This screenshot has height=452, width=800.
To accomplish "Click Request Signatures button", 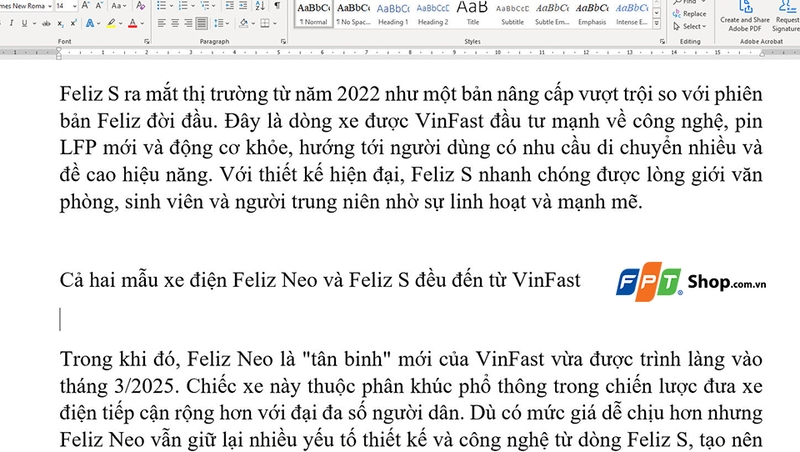I will click(x=787, y=16).
